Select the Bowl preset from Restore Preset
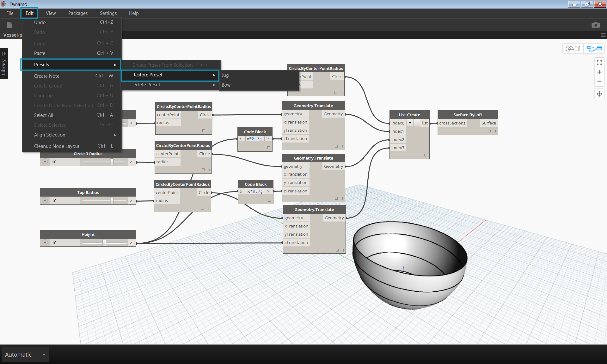This screenshot has height=364, width=607. coord(226,85)
